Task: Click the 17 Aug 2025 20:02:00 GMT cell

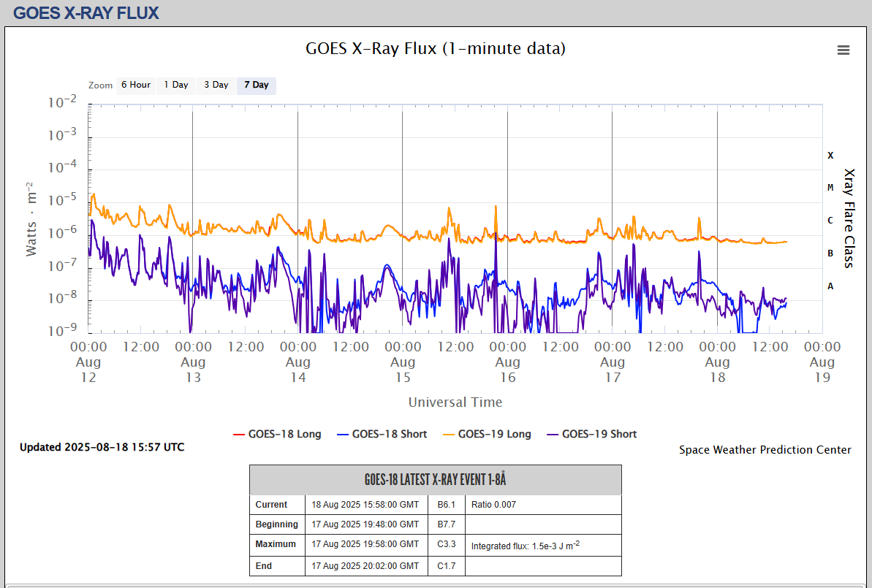Action: click(365, 566)
